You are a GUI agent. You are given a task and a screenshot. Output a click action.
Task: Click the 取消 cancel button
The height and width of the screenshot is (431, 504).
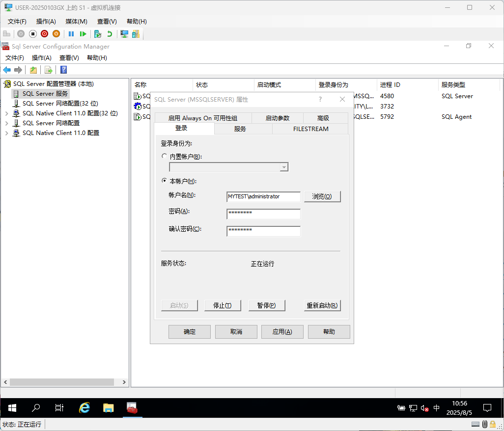[x=236, y=332]
